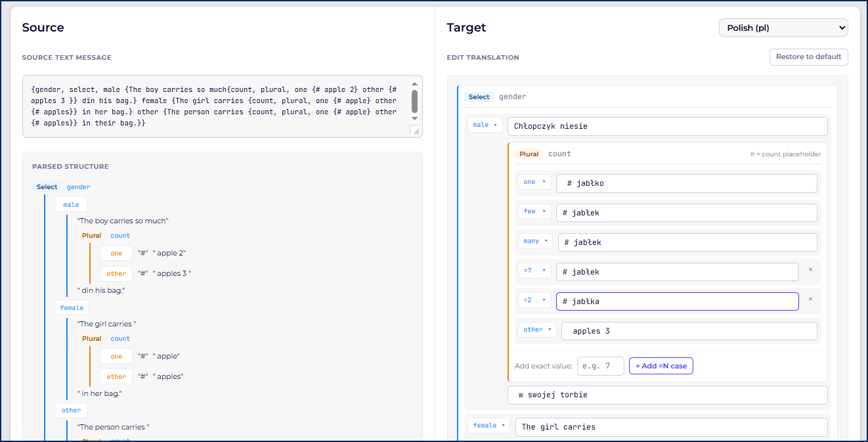Image resolution: width=868 pixels, height=442 pixels.
Task: Open the =2 exact case dropdown
Action: point(534,300)
